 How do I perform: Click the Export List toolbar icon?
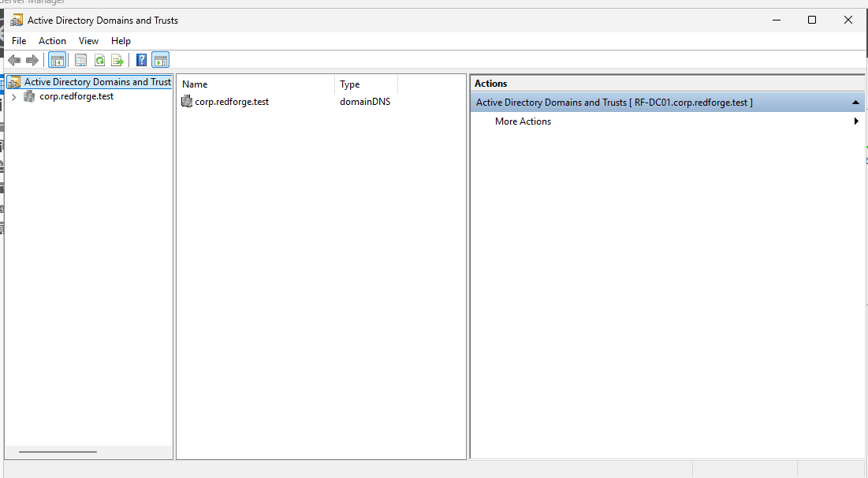[117, 60]
